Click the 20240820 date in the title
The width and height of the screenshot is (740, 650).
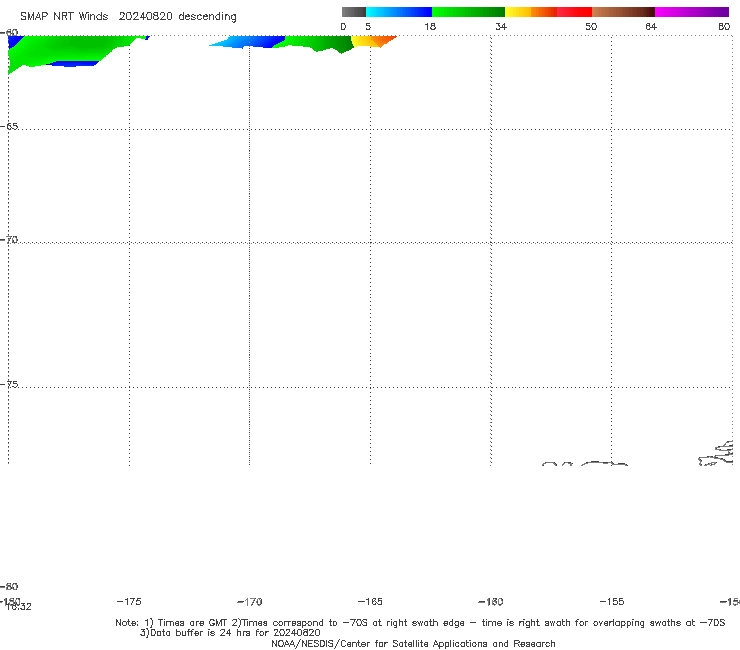(145, 17)
